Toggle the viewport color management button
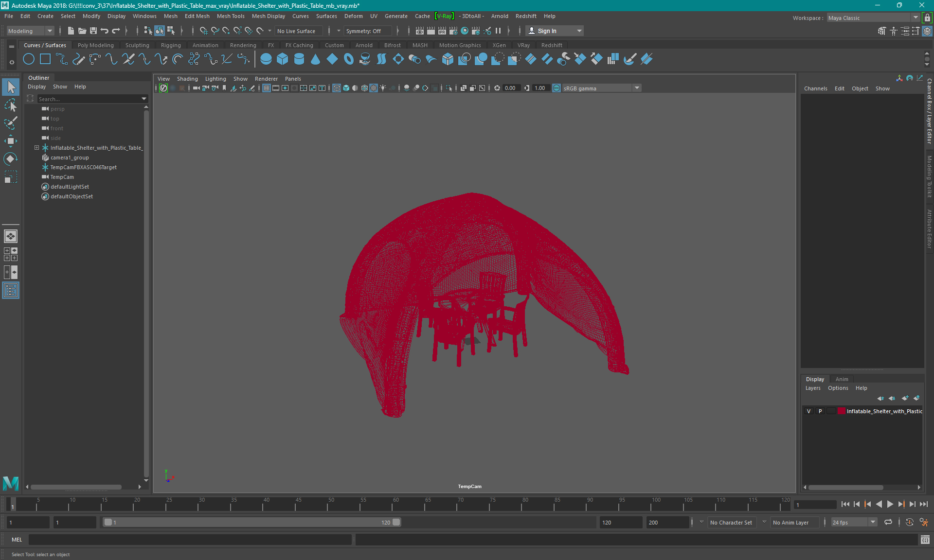This screenshot has width=934, height=560. click(x=557, y=88)
